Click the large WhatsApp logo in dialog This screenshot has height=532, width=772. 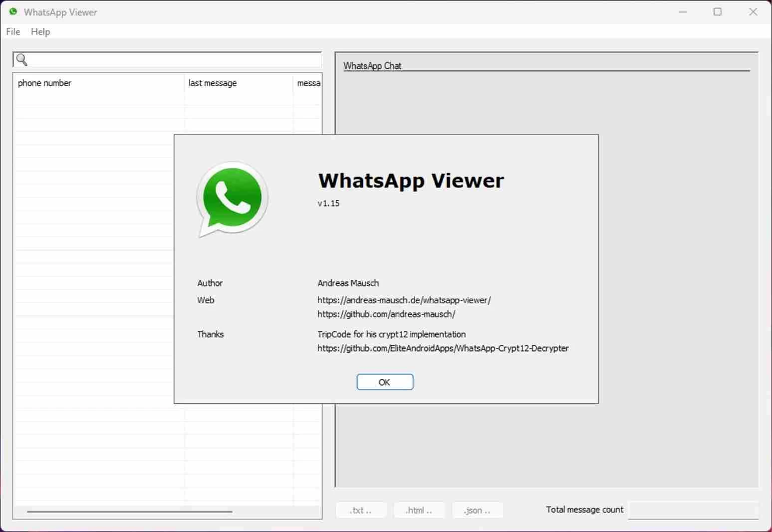point(232,199)
